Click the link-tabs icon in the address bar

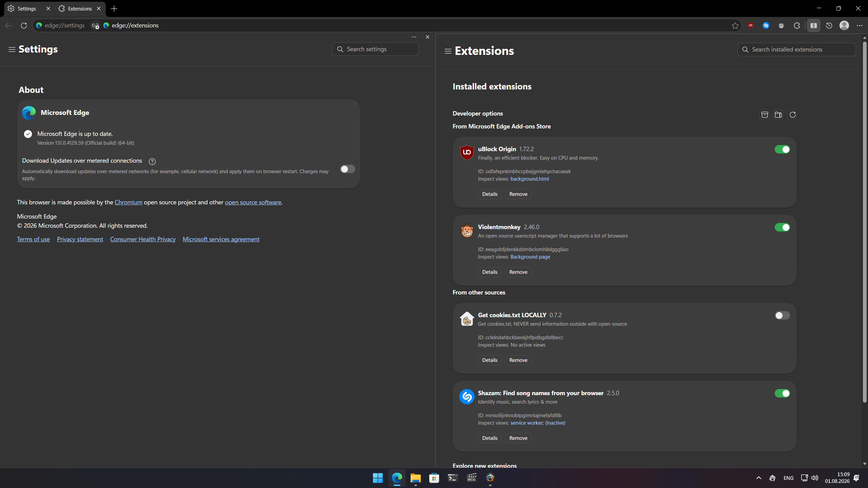[95, 26]
